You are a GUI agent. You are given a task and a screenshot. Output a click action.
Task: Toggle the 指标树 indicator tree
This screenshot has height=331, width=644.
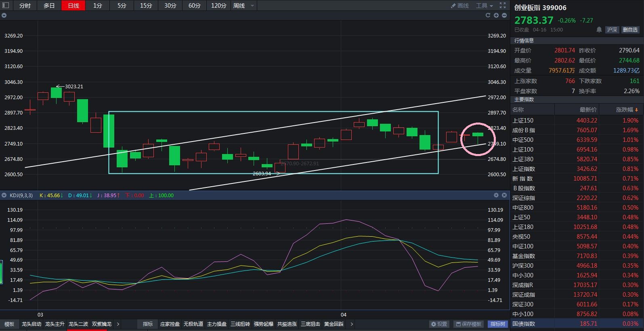click(x=498, y=324)
